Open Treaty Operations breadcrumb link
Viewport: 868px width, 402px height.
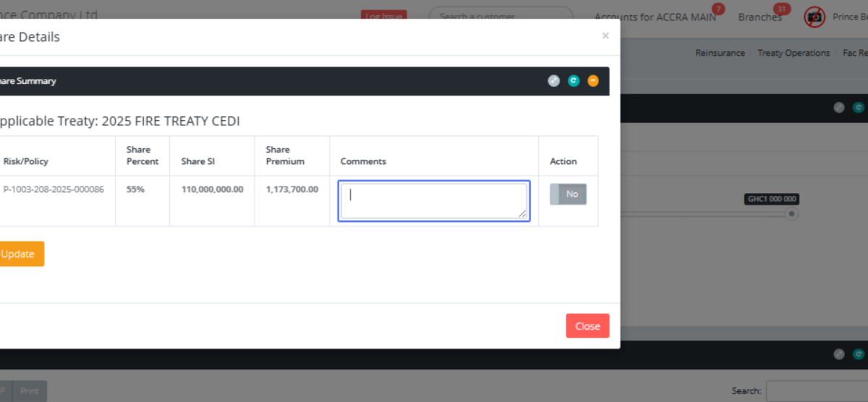pos(793,53)
